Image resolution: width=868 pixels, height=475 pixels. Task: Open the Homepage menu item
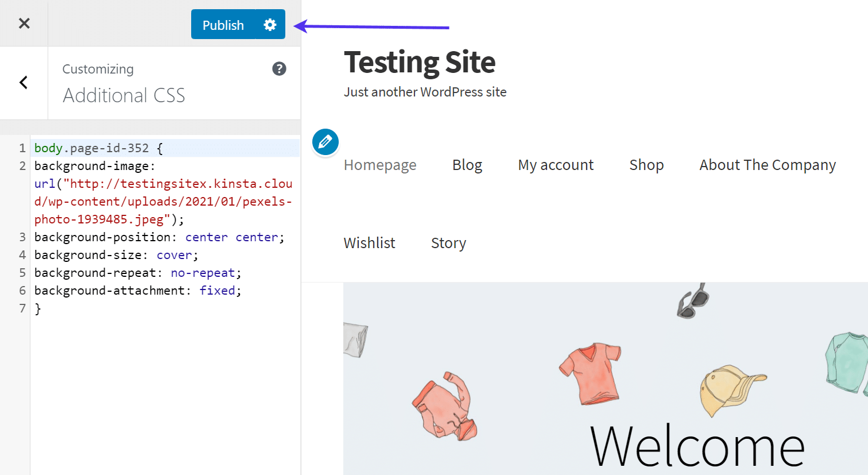click(379, 165)
